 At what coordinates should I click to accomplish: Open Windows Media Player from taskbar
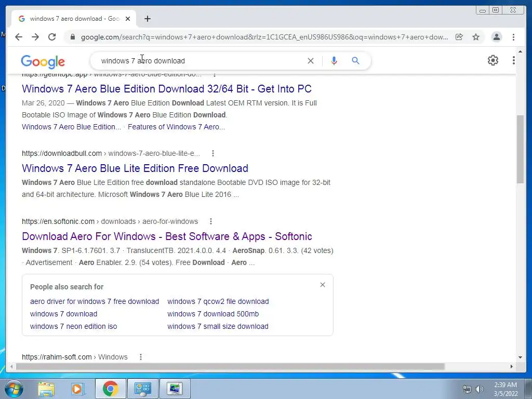point(78,389)
